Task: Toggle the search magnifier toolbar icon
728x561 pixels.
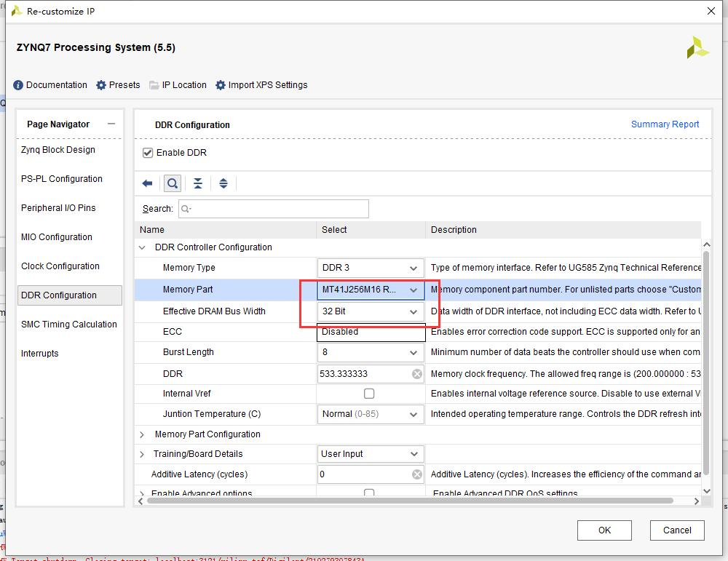Action: coord(173,183)
